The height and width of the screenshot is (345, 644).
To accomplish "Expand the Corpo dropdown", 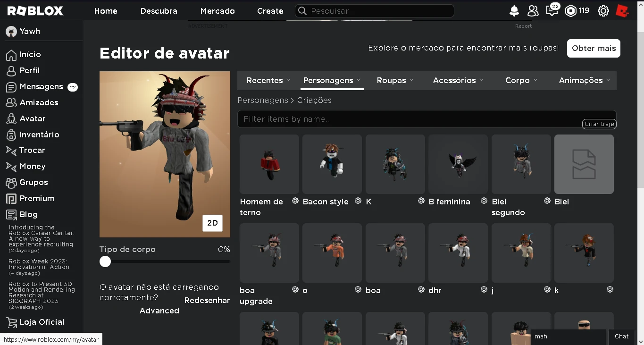I will click(521, 80).
